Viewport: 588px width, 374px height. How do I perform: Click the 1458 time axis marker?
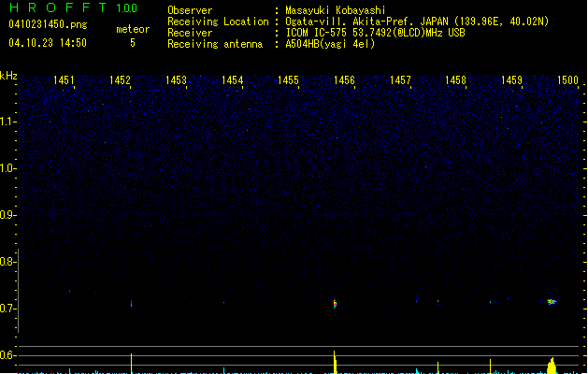pos(455,80)
